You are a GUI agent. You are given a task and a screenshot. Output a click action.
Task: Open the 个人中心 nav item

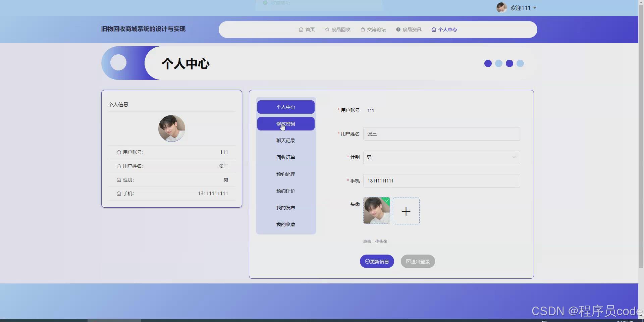point(444,30)
